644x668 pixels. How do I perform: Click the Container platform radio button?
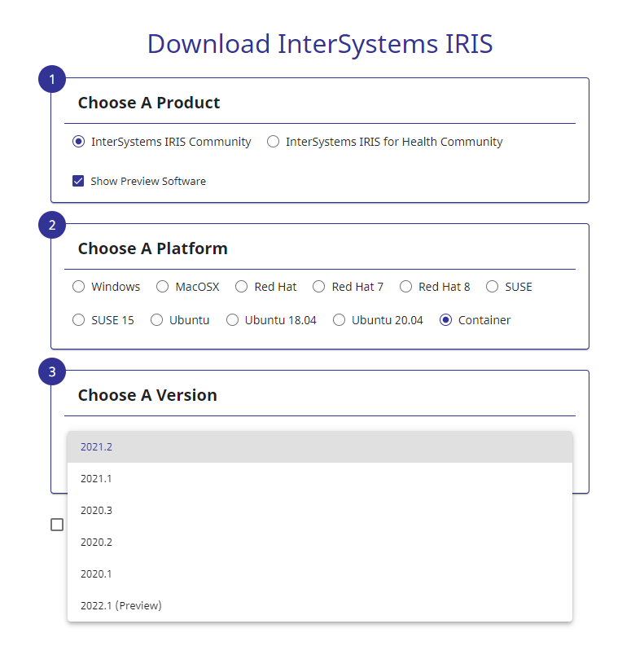[445, 320]
